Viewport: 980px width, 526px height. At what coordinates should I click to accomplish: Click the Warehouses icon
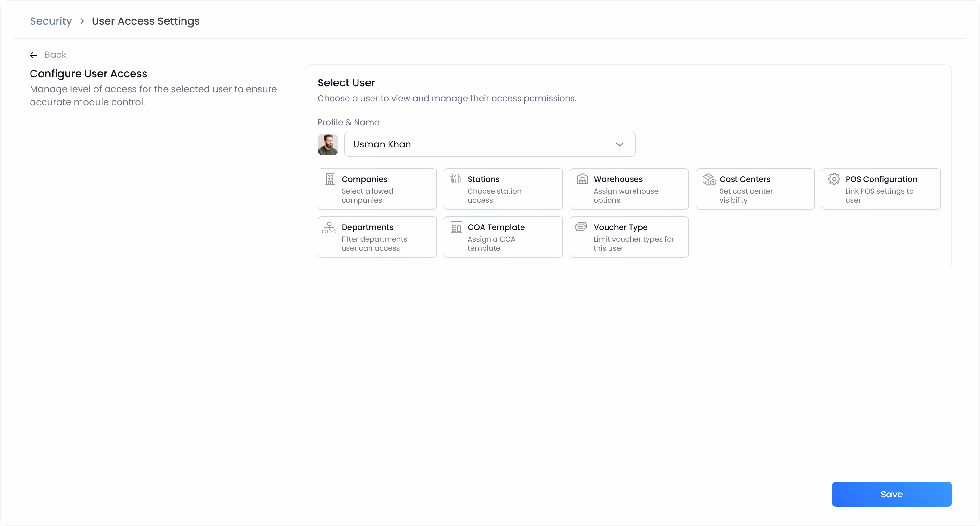coord(582,179)
